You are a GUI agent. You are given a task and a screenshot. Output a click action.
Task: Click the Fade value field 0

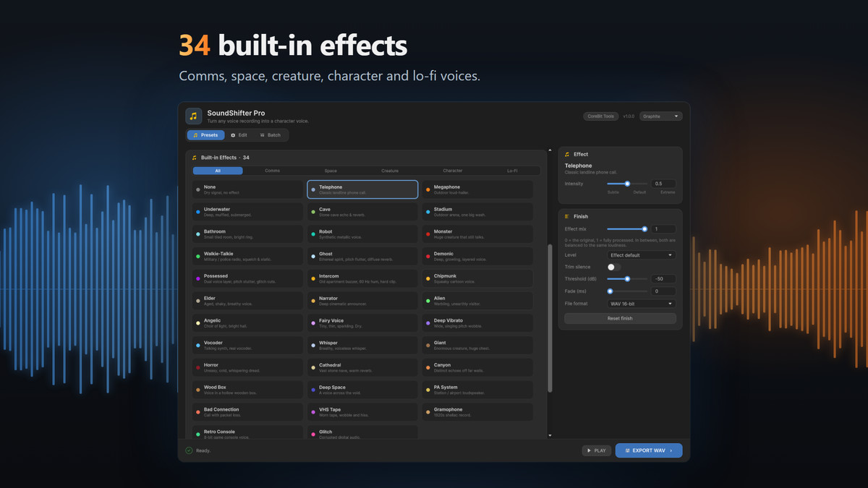pos(664,291)
